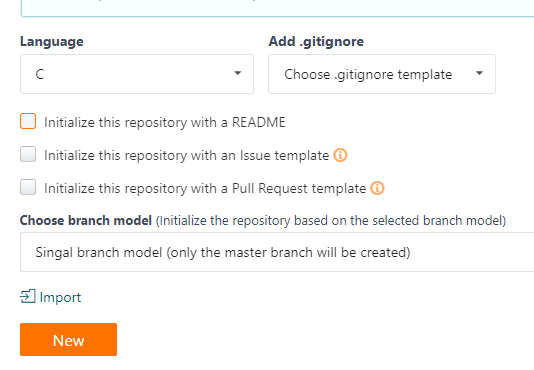Click the Language field heading
The width and height of the screenshot is (534, 370).
52,42
